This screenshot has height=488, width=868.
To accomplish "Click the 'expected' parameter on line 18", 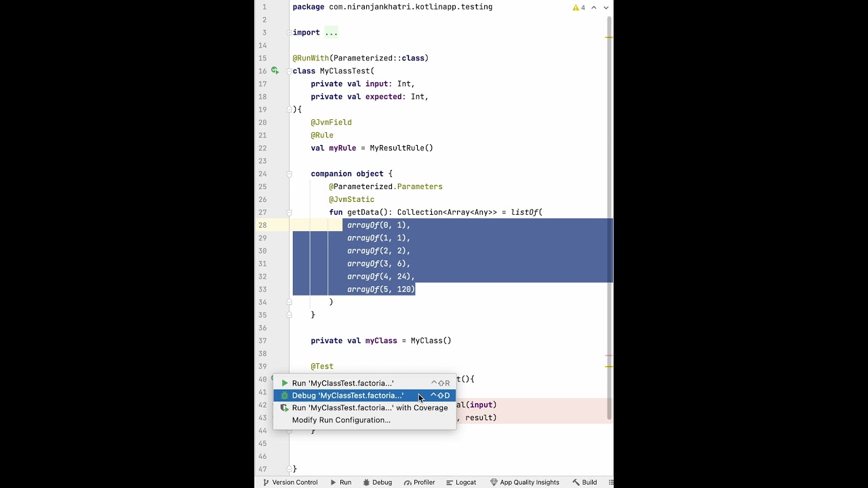I will tap(383, 97).
